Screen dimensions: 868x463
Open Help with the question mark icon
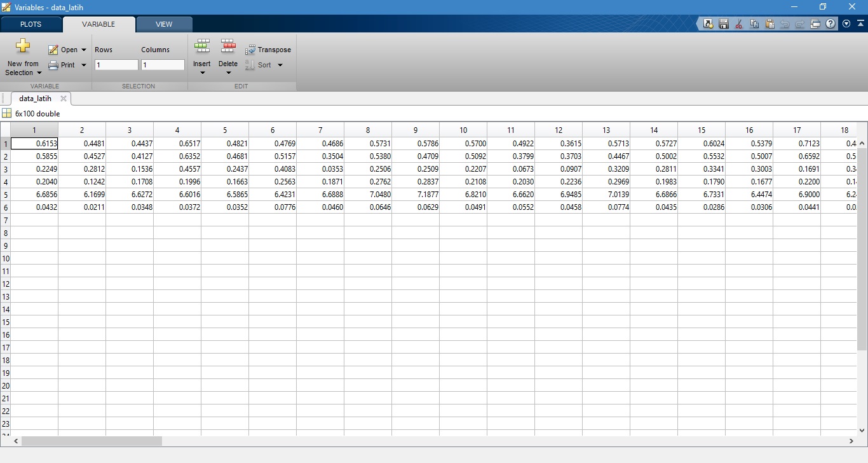(831, 24)
